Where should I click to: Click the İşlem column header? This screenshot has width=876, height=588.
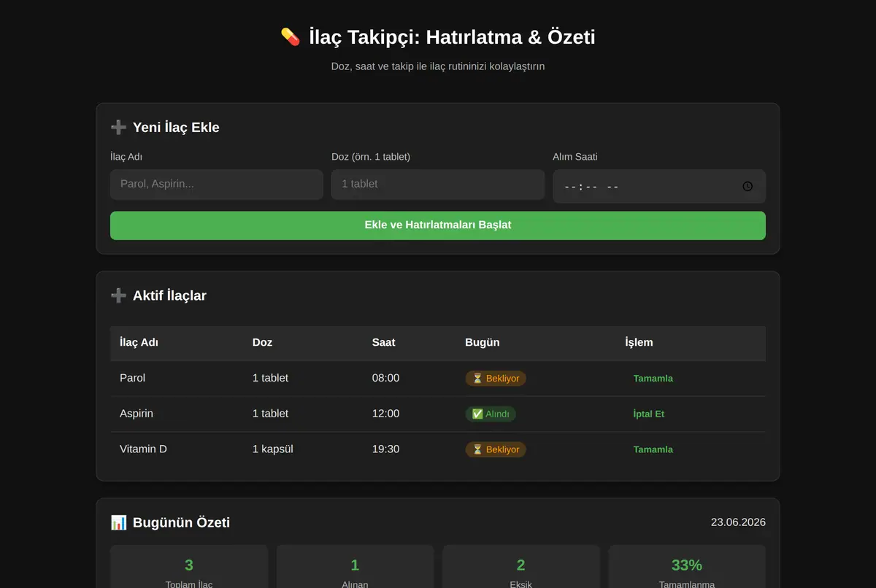coord(639,342)
